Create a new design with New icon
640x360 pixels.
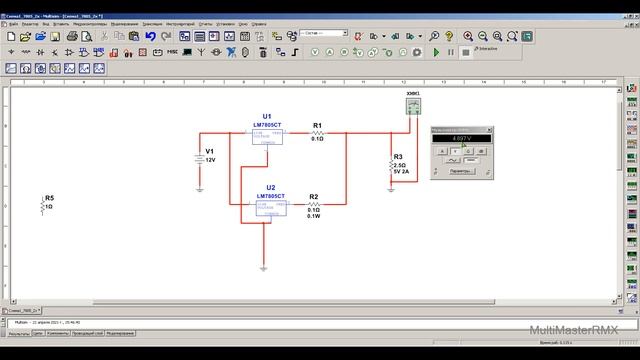(11, 37)
